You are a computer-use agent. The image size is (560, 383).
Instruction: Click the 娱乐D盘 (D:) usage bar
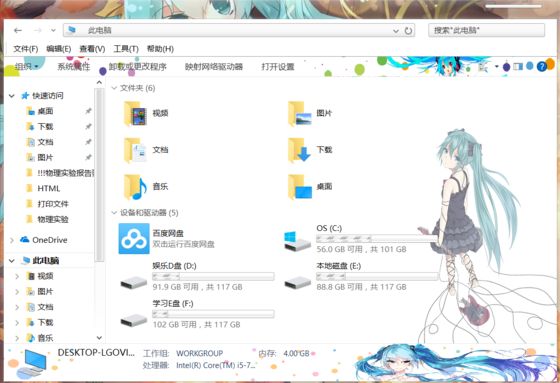coord(213,276)
